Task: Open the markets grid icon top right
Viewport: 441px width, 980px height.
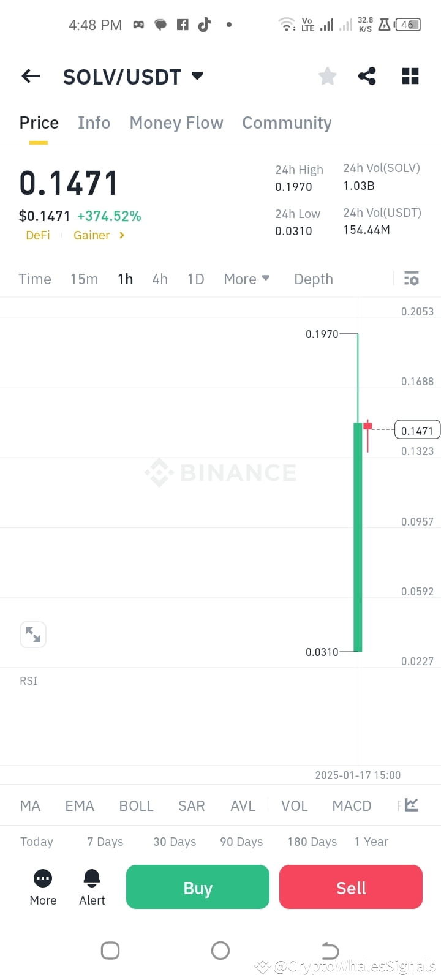Action: pyautogui.click(x=409, y=76)
